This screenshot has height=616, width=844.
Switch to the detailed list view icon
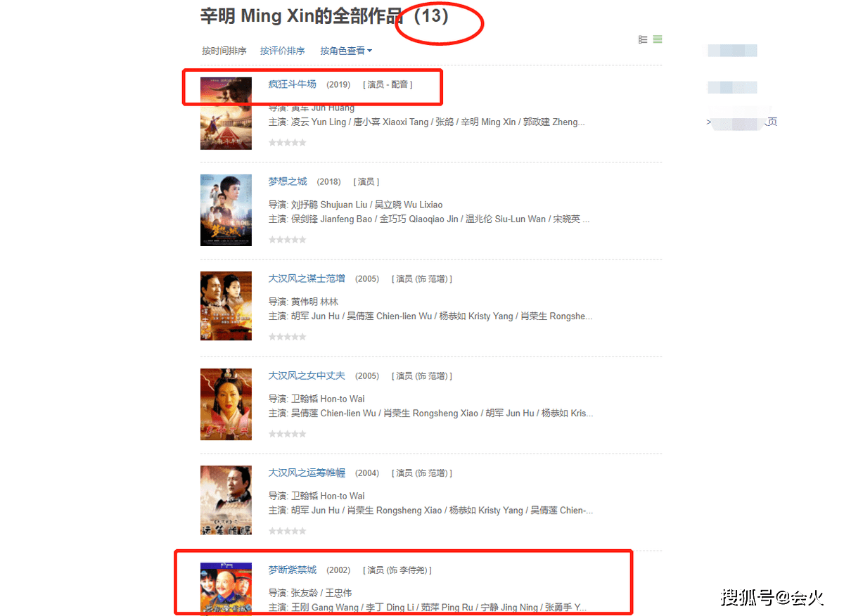tap(643, 39)
